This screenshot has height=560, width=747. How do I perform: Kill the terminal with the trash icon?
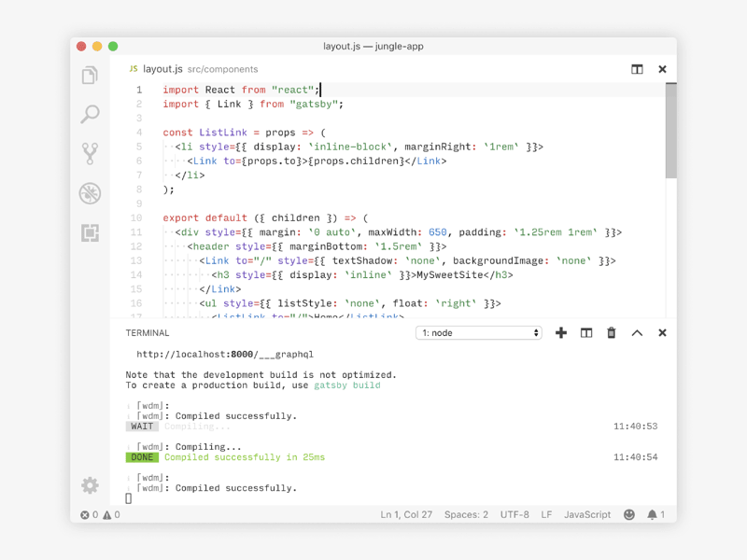tap(611, 332)
